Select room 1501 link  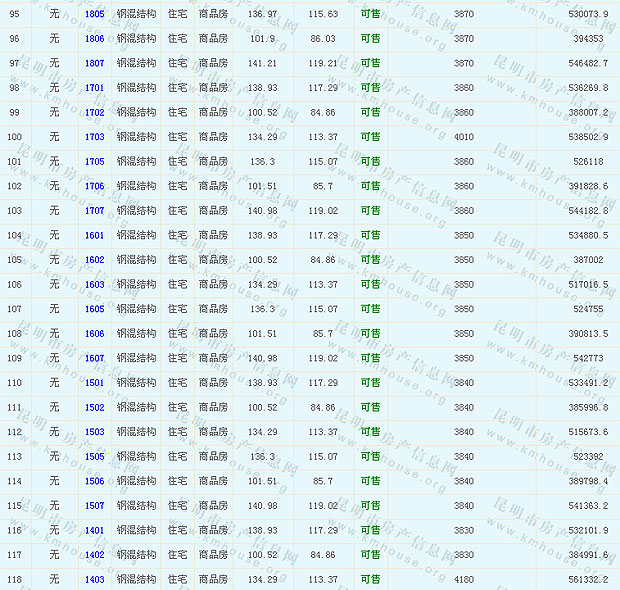tap(94, 383)
